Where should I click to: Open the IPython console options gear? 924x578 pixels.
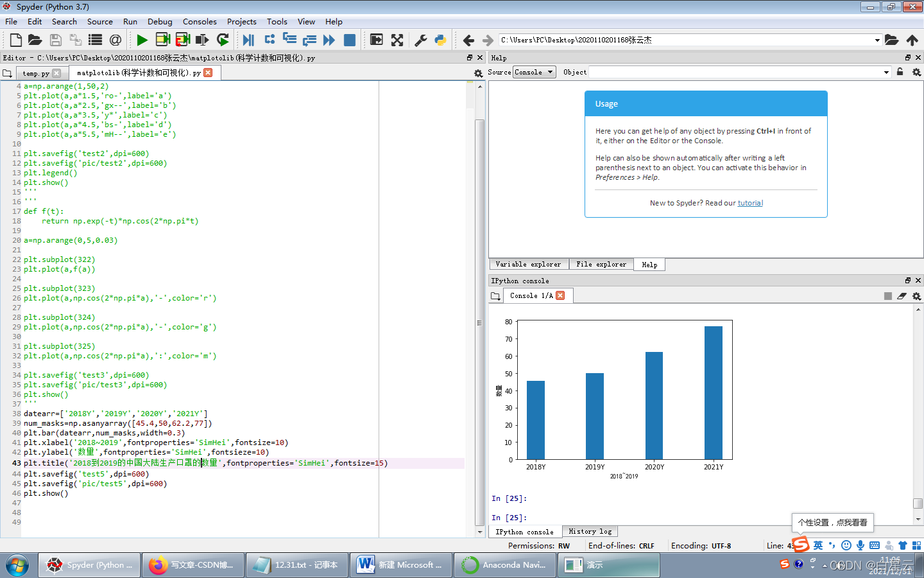click(x=916, y=296)
